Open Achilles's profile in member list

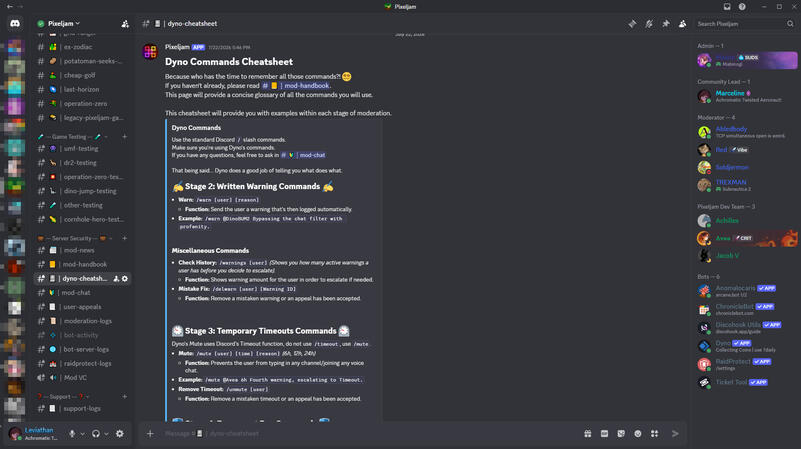pyautogui.click(x=746, y=221)
